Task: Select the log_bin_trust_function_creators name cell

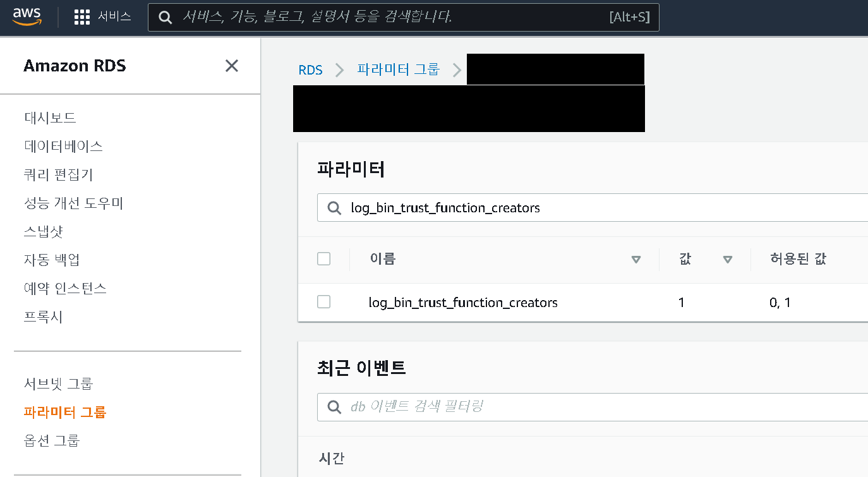Action: click(463, 303)
